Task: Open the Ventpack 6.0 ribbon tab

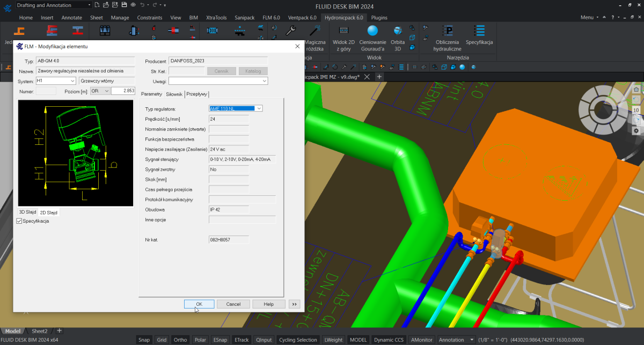Action: (303, 18)
